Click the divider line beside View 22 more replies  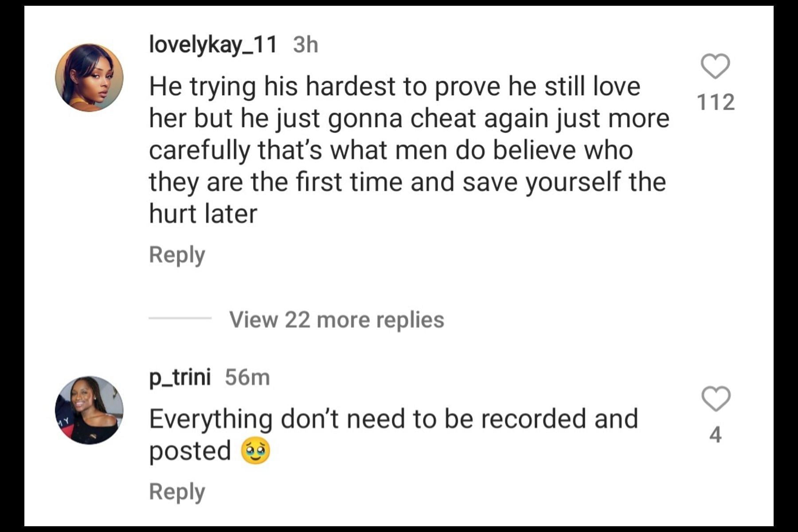180,318
